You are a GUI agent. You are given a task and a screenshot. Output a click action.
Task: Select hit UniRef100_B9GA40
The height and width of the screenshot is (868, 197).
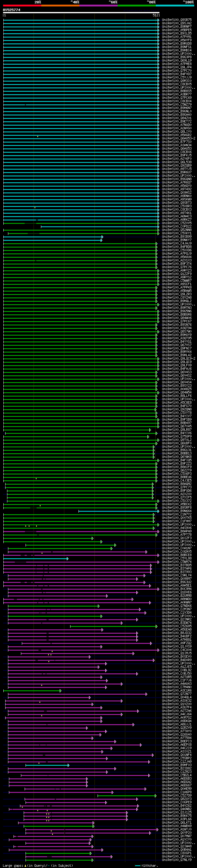coord(177,115)
